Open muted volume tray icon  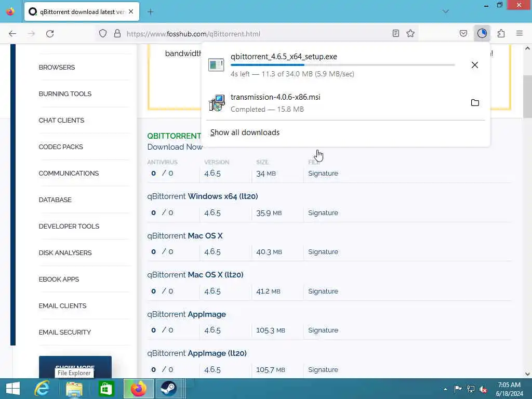pyautogui.click(x=483, y=389)
